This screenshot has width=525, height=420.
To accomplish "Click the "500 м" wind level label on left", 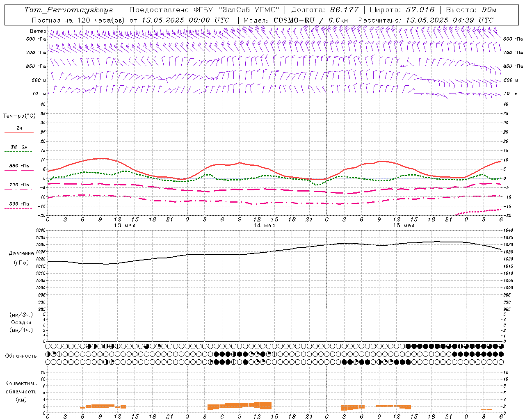I will coord(39,80).
